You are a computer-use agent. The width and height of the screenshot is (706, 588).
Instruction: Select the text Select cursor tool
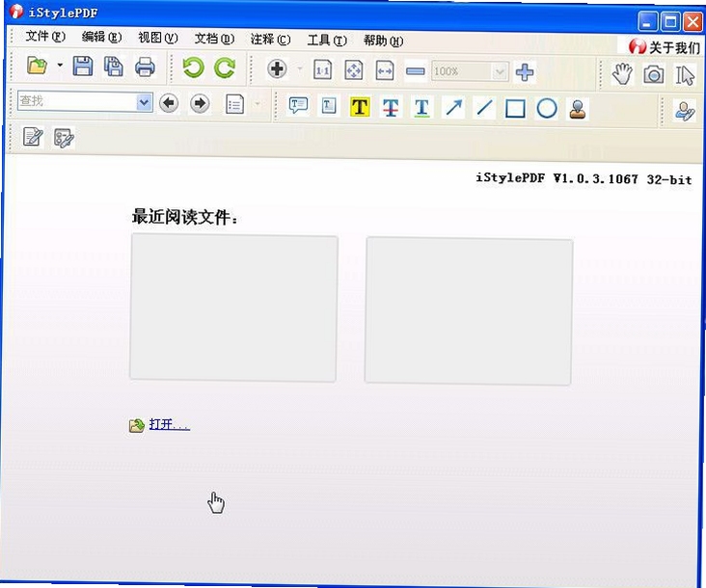point(685,75)
